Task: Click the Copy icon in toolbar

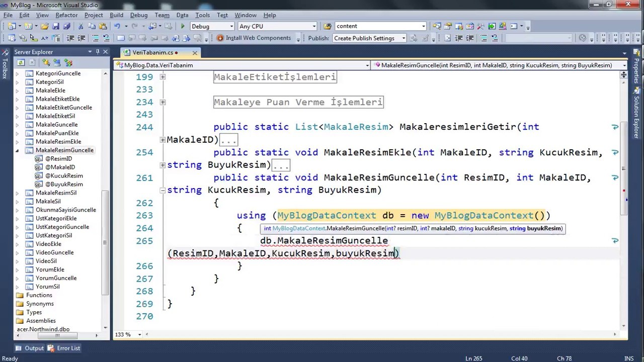Action: pyautogui.click(x=92, y=26)
